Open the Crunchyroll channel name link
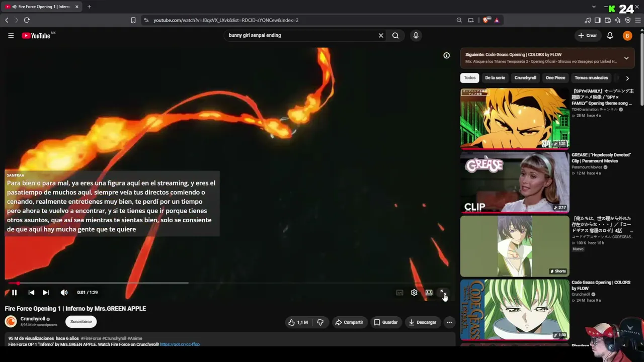The image size is (644, 362). point(33,319)
